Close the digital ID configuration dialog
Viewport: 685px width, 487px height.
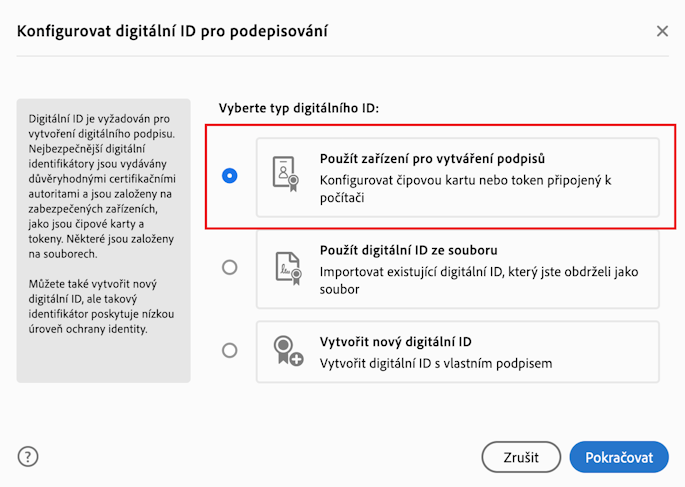[x=662, y=31]
